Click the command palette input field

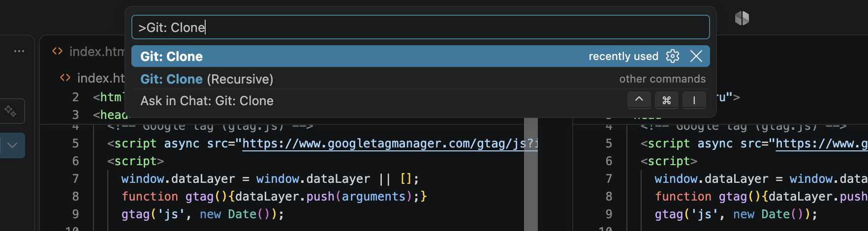(x=420, y=27)
